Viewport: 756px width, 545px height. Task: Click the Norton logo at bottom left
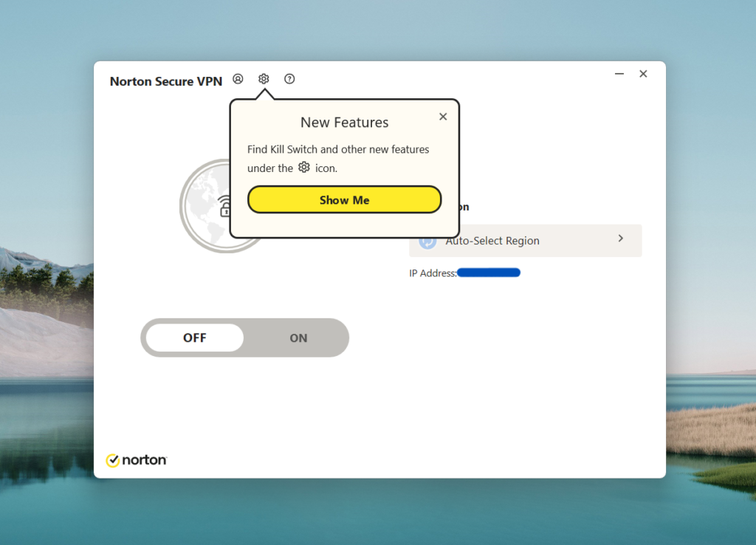137,460
